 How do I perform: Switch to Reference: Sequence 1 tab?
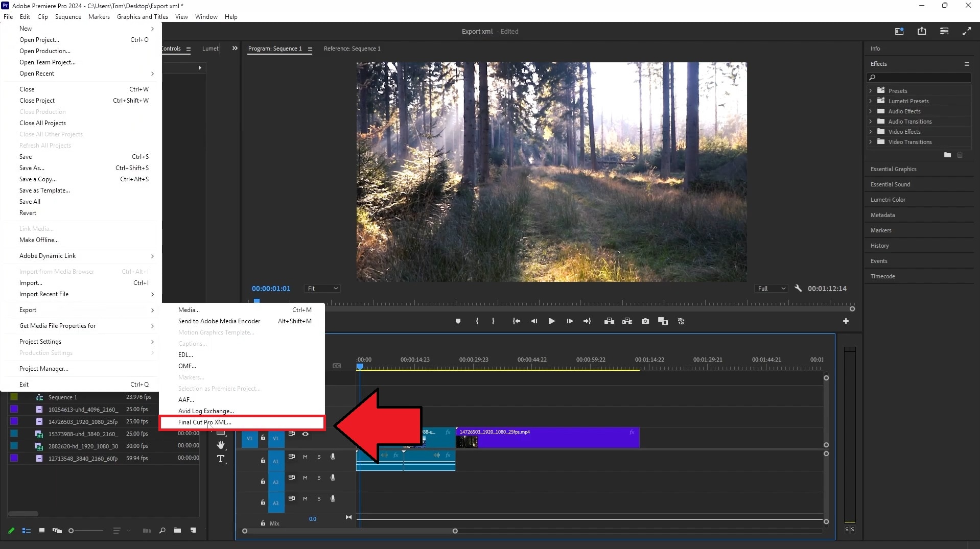pyautogui.click(x=352, y=49)
